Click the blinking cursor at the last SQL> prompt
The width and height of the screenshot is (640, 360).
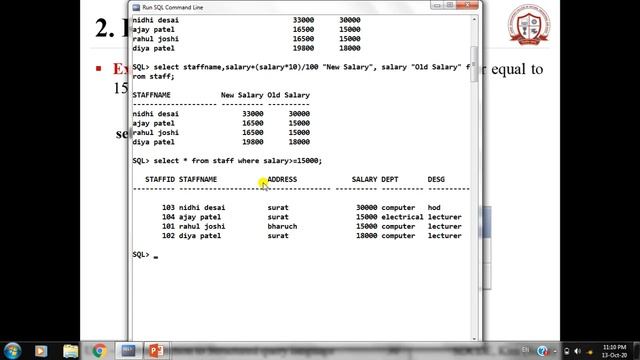[x=156, y=256]
